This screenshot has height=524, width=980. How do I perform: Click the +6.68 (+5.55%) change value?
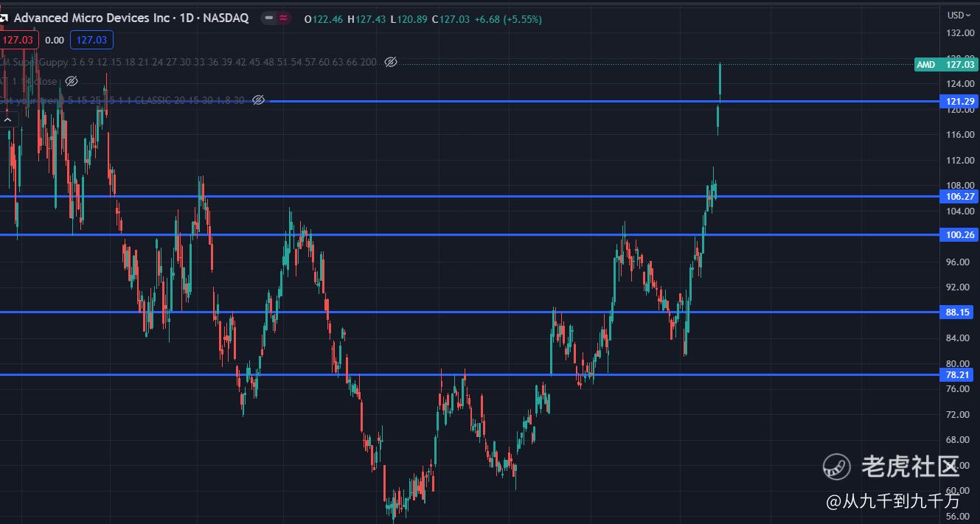tap(507, 19)
